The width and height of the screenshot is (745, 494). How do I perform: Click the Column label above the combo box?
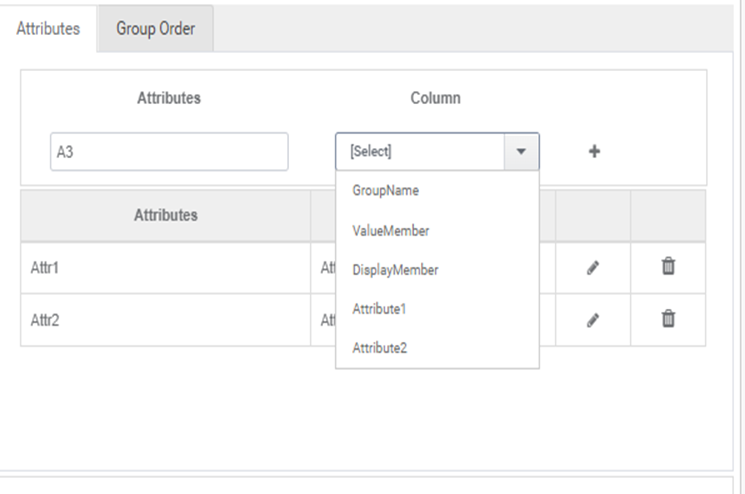point(435,98)
